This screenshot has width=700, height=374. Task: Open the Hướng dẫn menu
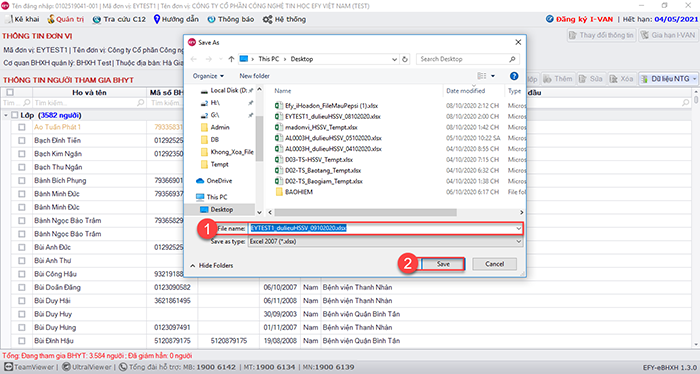click(x=176, y=19)
